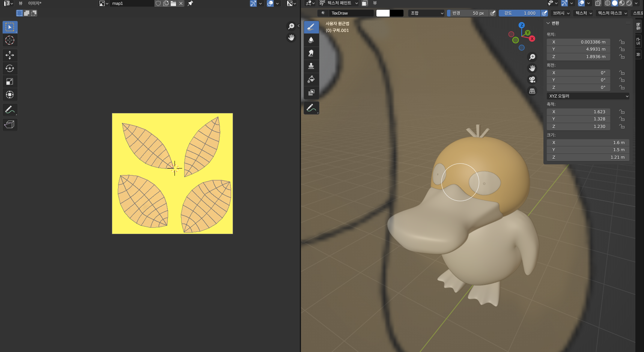Image resolution: width=644 pixels, height=352 pixels.
Task: Select the Mask brush tool
Action: pyautogui.click(x=311, y=93)
